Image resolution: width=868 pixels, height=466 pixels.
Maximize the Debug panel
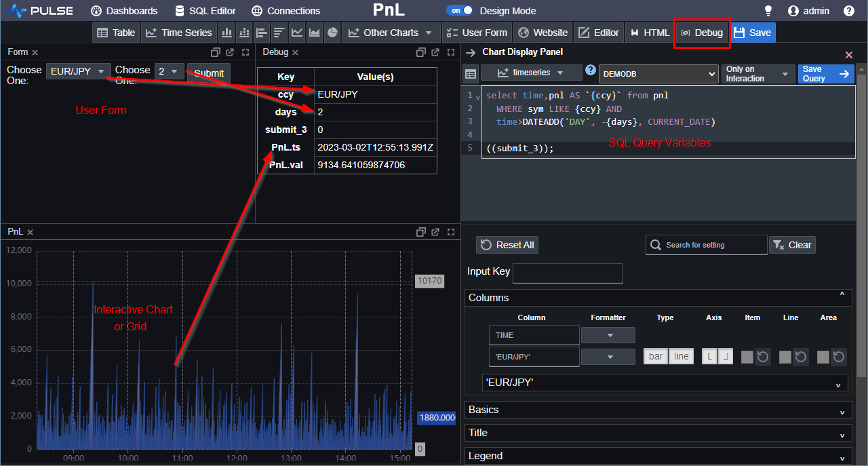(450, 52)
